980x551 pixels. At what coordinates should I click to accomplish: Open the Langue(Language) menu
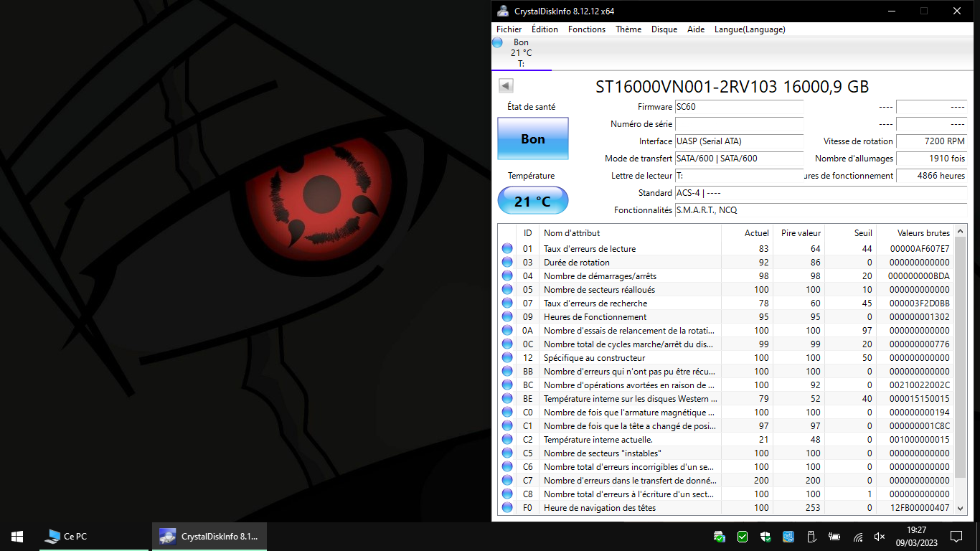pos(749,29)
